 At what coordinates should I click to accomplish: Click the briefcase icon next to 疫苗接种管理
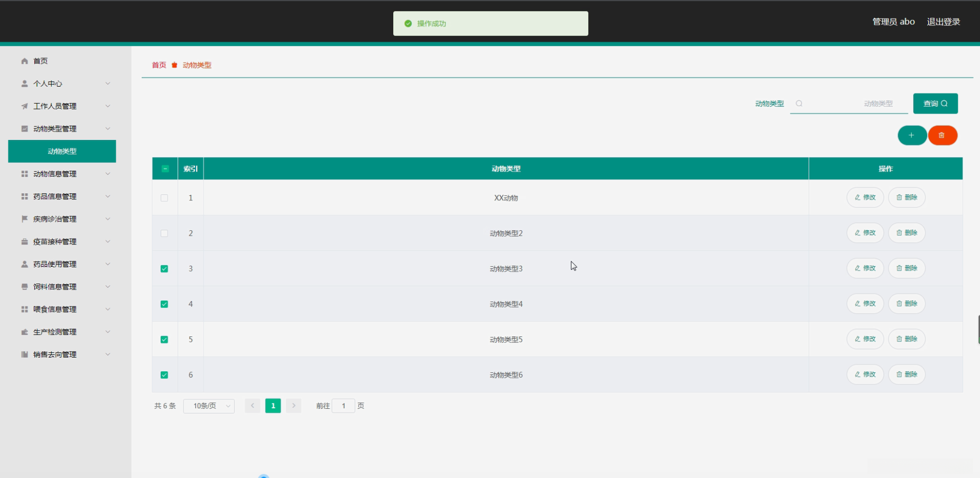coord(24,241)
